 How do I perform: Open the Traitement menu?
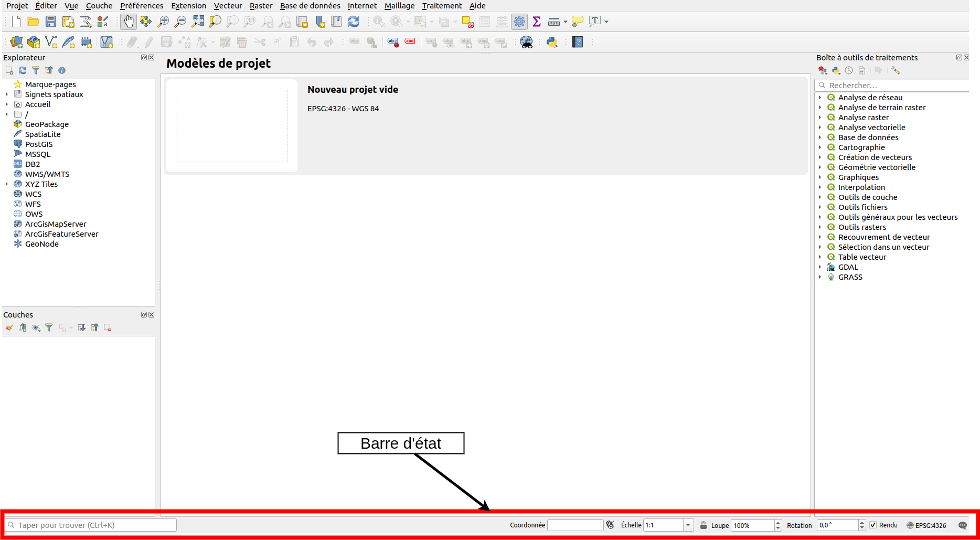[x=442, y=6]
